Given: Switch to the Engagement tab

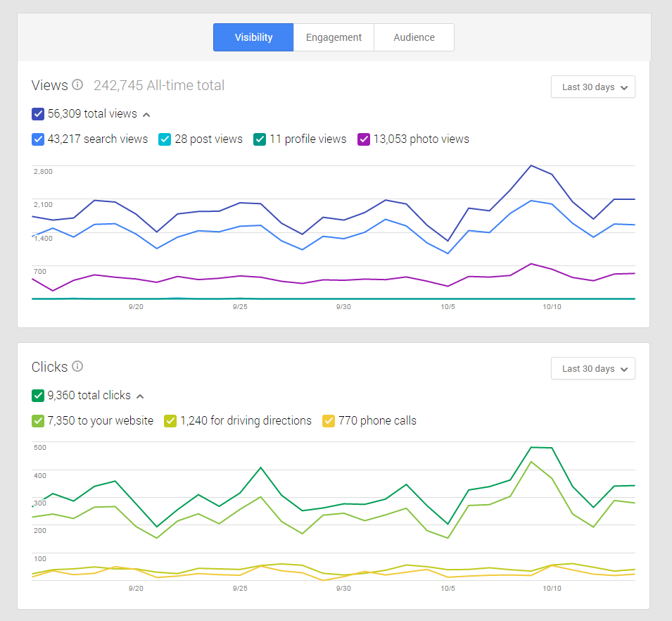Looking at the screenshot, I should click(x=334, y=37).
